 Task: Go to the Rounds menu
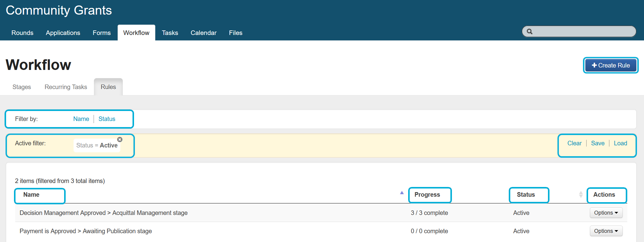[22, 33]
